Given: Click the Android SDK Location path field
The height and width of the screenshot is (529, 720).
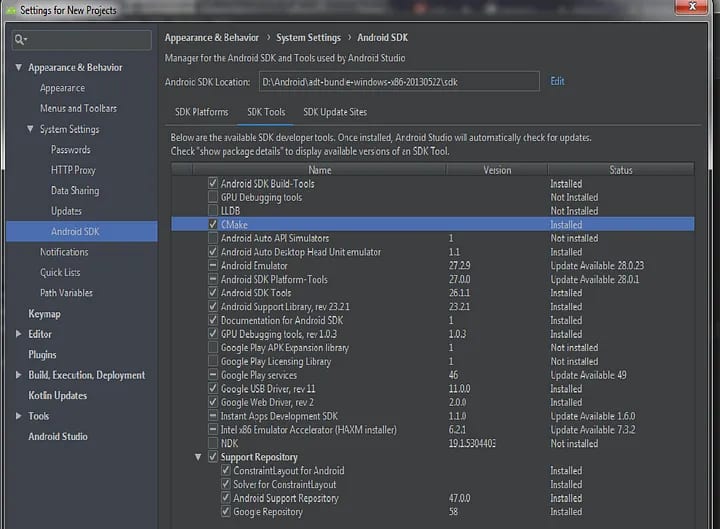Looking at the screenshot, I should point(399,81).
